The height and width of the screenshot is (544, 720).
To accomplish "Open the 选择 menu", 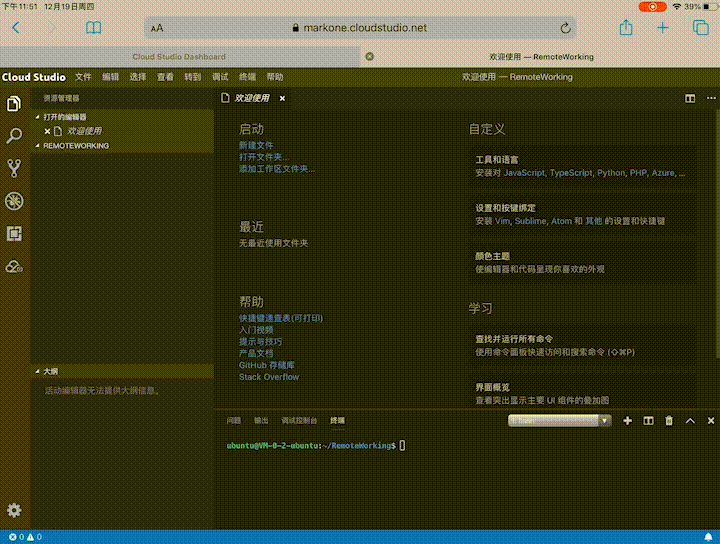I will pos(138,77).
